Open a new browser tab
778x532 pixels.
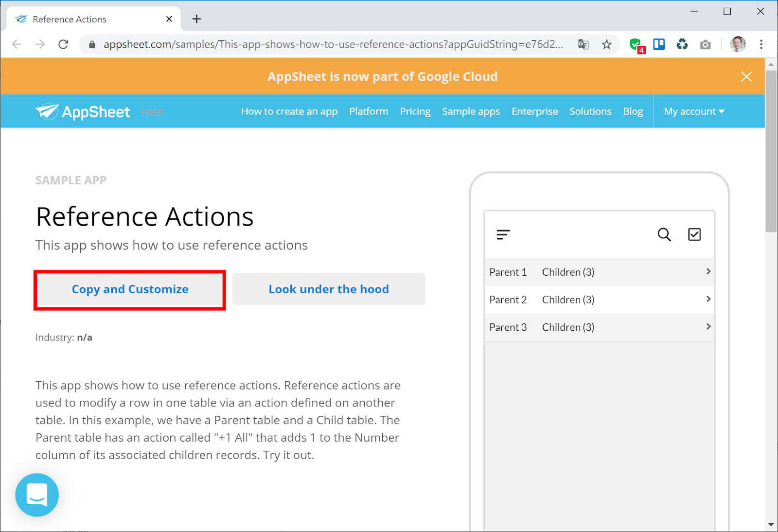[196, 19]
